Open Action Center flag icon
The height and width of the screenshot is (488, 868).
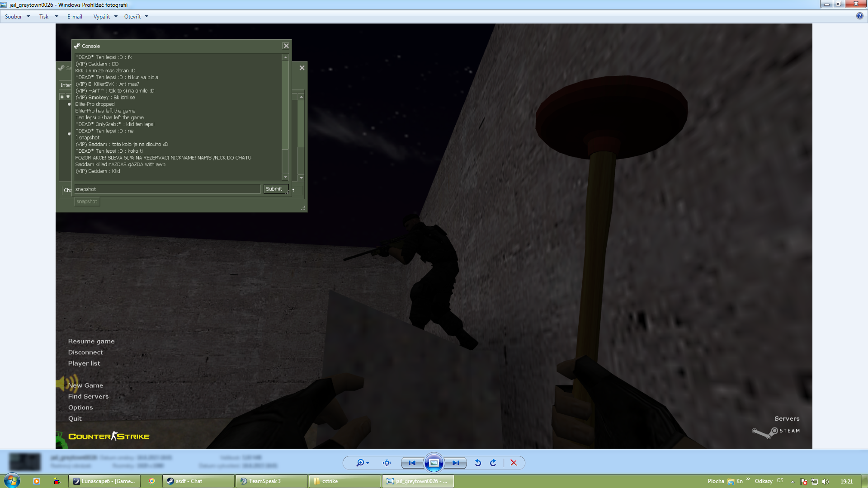point(804,482)
